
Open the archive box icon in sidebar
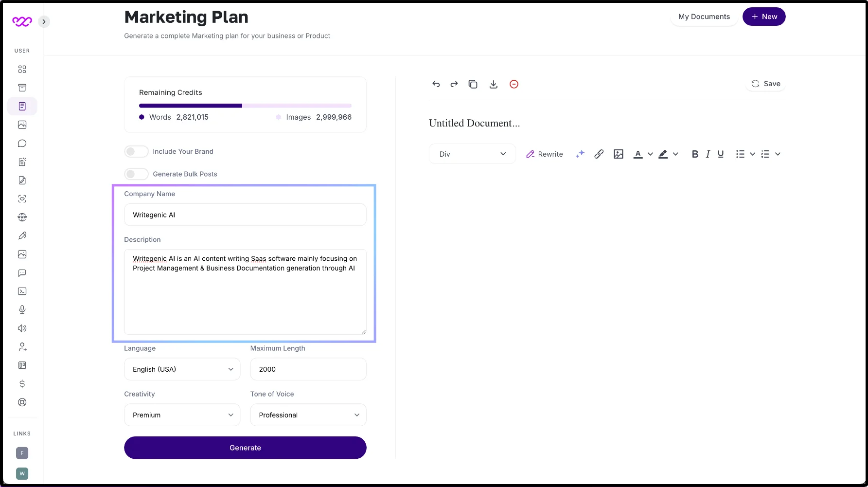tap(22, 88)
